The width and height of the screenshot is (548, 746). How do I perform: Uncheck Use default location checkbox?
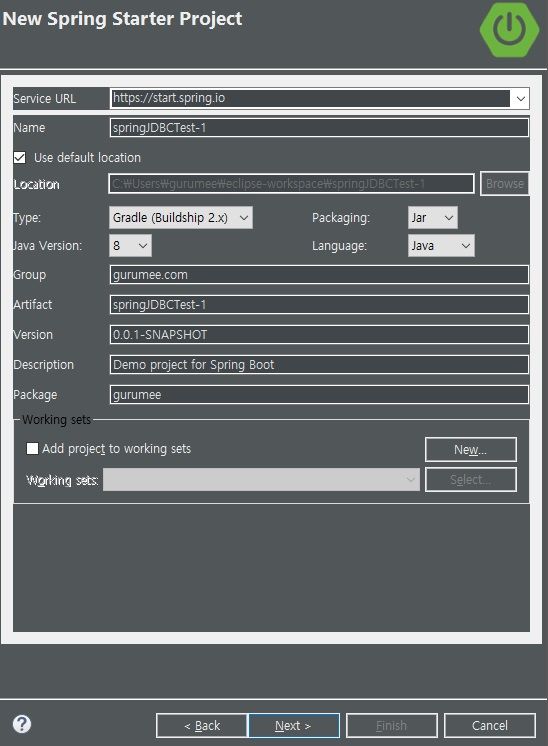[x=20, y=157]
